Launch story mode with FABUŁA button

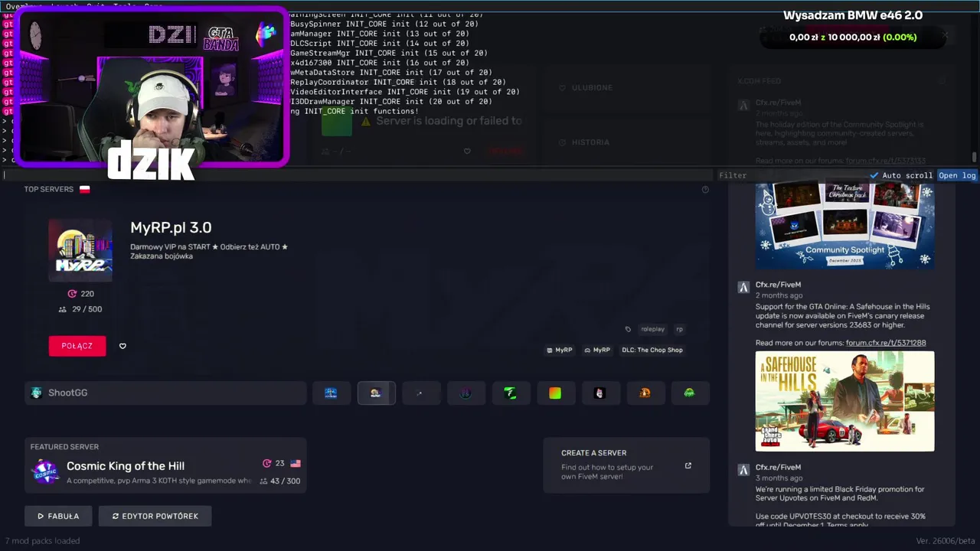pyautogui.click(x=58, y=516)
